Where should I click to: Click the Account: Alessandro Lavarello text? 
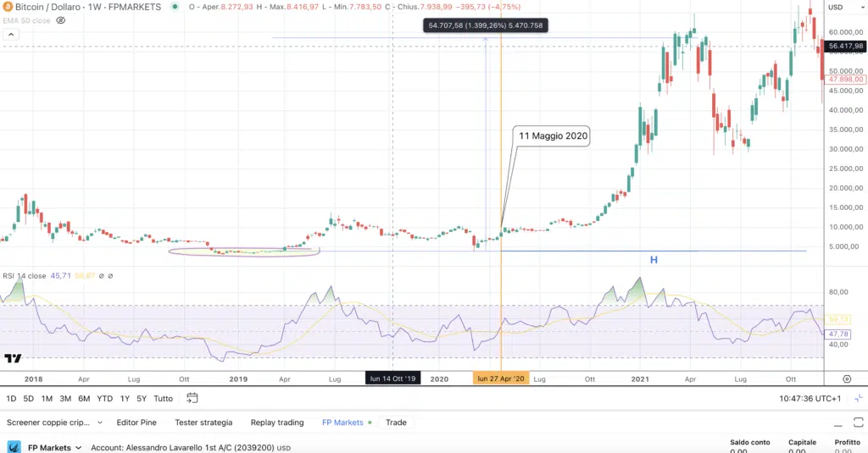pyautogui.click(x=191, y=447)
